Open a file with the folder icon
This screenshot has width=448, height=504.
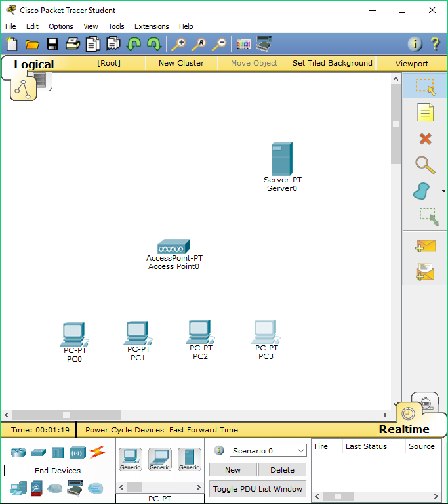pyautogui.click(x=32, y=44)
